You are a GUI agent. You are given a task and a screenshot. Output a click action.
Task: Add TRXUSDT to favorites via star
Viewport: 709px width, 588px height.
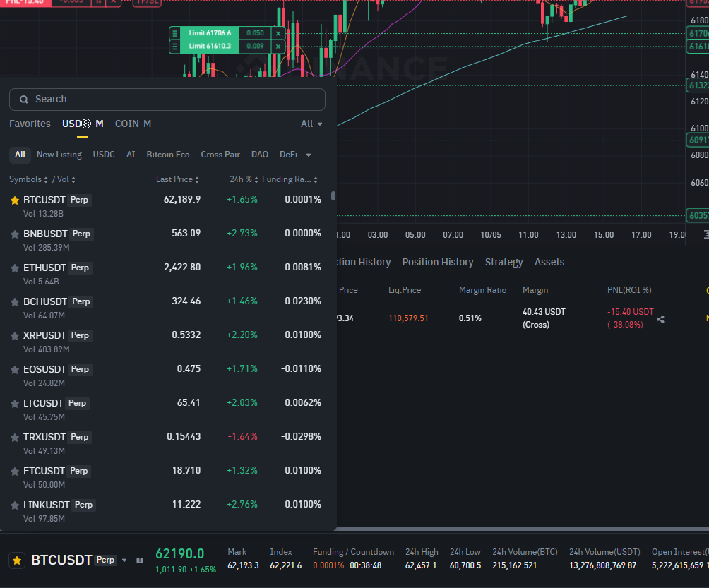(x=15, y=438)
